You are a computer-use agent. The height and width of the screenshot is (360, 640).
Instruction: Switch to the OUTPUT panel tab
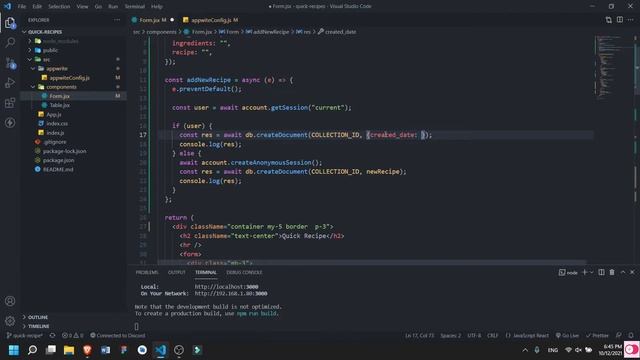click(x=177, y=272)
